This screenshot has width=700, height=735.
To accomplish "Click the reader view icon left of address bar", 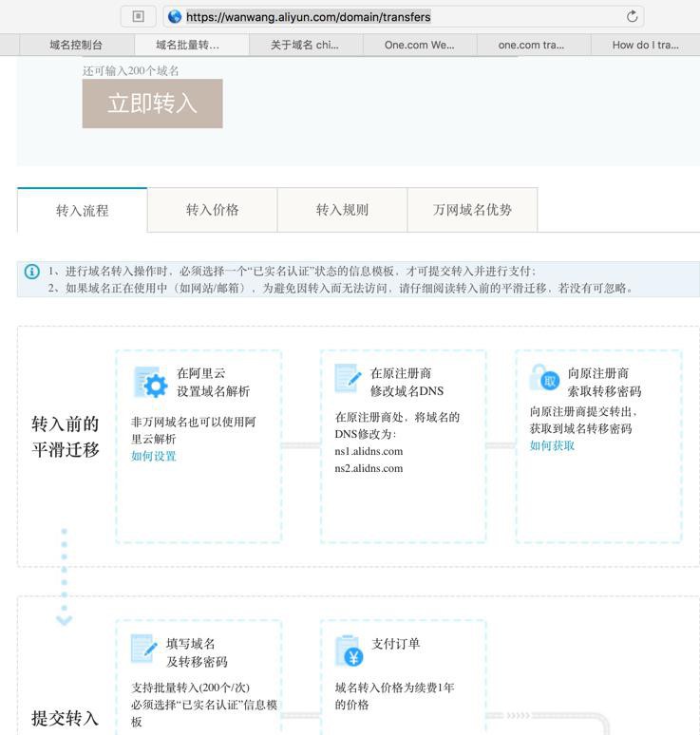I will pyautogui.click(x=139, y=16).
